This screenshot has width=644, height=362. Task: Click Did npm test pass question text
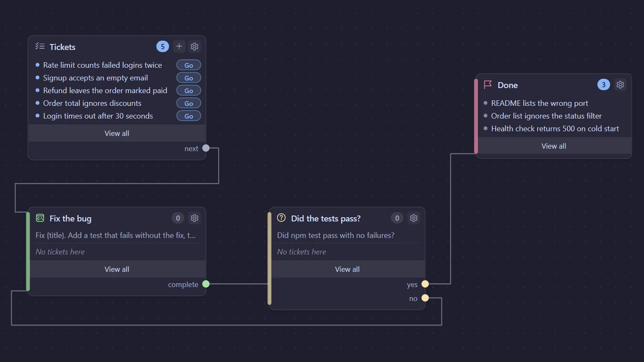pos(336,235)
